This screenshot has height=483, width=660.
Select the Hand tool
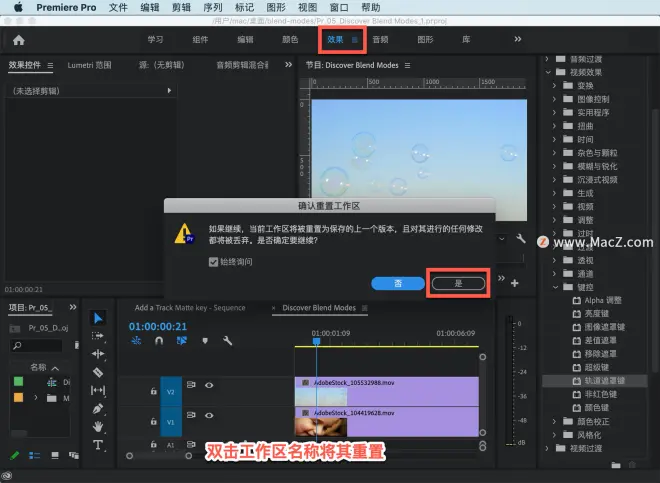(x=98, y=427)
